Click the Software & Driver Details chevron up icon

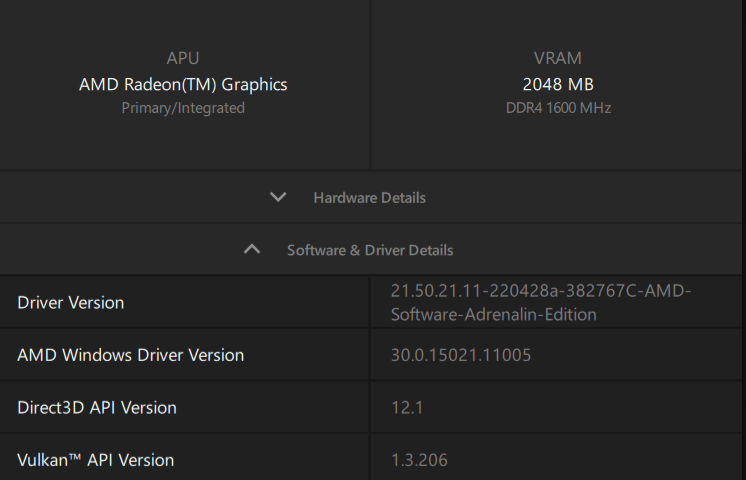[x=252, y=249]
